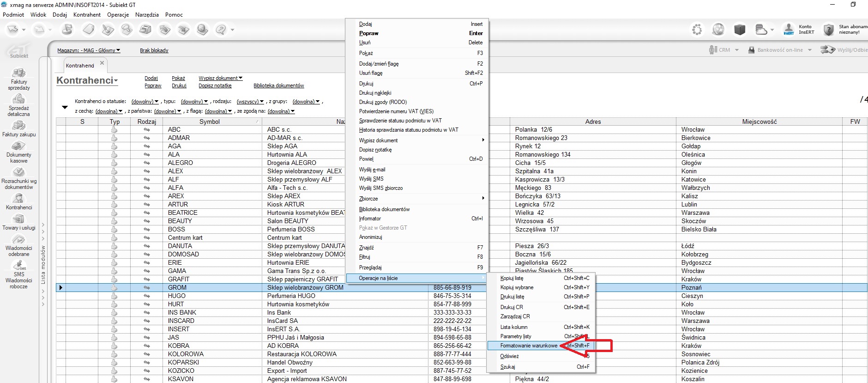Click the dotted circle spinner icon

(x=697, y=30)
